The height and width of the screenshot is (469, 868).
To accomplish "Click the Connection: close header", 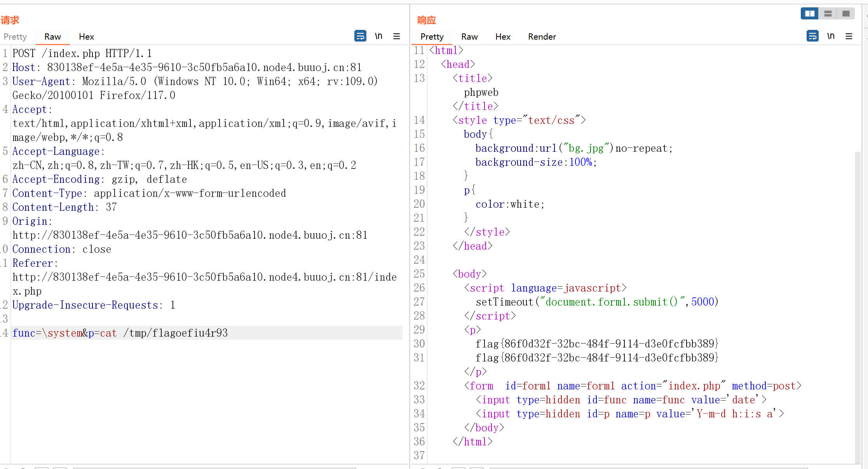I will [x=62, y=249].
